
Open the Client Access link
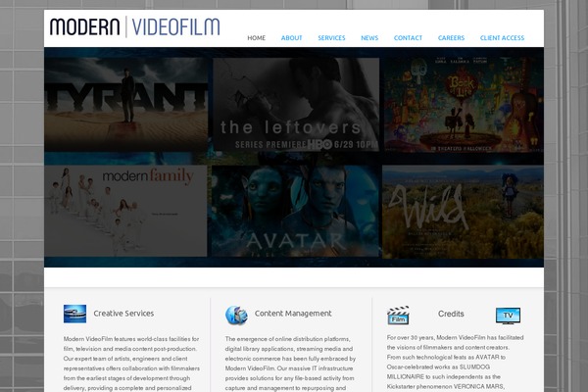[x=502, y=38]
